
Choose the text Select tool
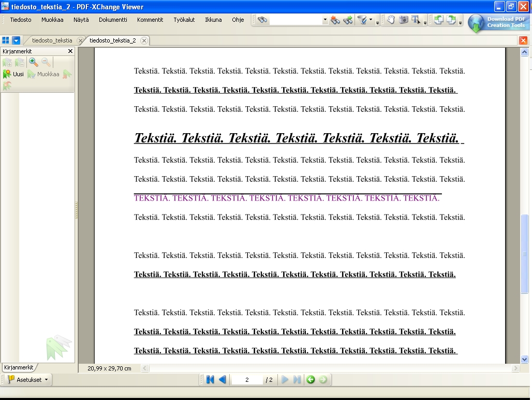pyautogui.click(x=416, y=20)
